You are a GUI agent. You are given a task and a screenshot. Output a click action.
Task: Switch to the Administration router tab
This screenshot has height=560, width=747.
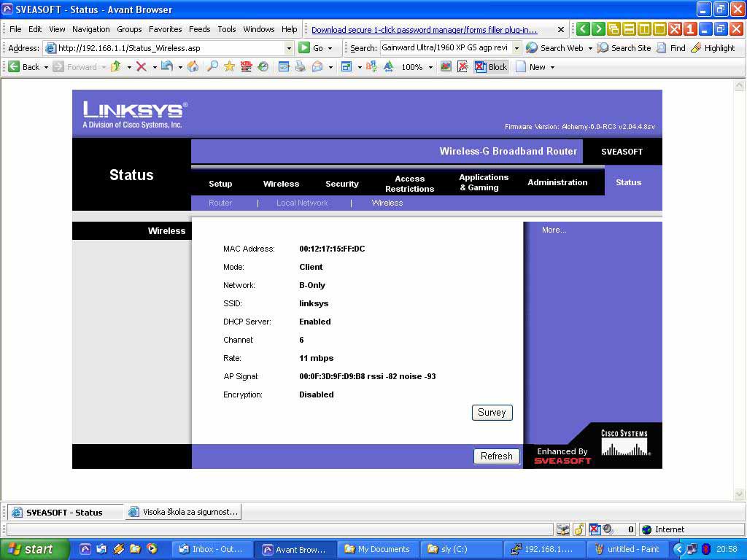point(557,182)
